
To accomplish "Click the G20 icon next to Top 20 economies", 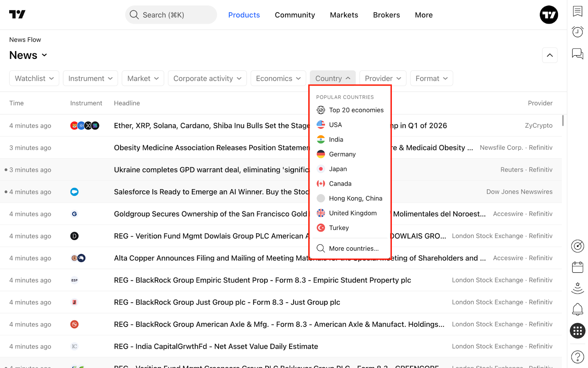I will click(x=321, y=110).
